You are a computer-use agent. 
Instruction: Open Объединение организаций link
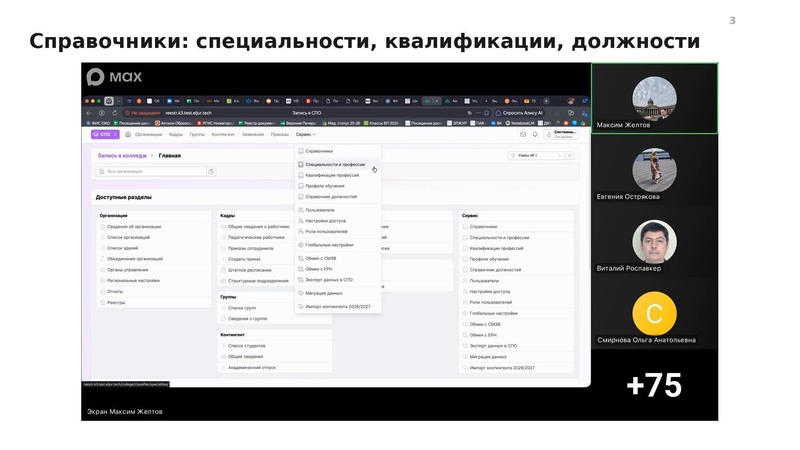pos(135,259)
